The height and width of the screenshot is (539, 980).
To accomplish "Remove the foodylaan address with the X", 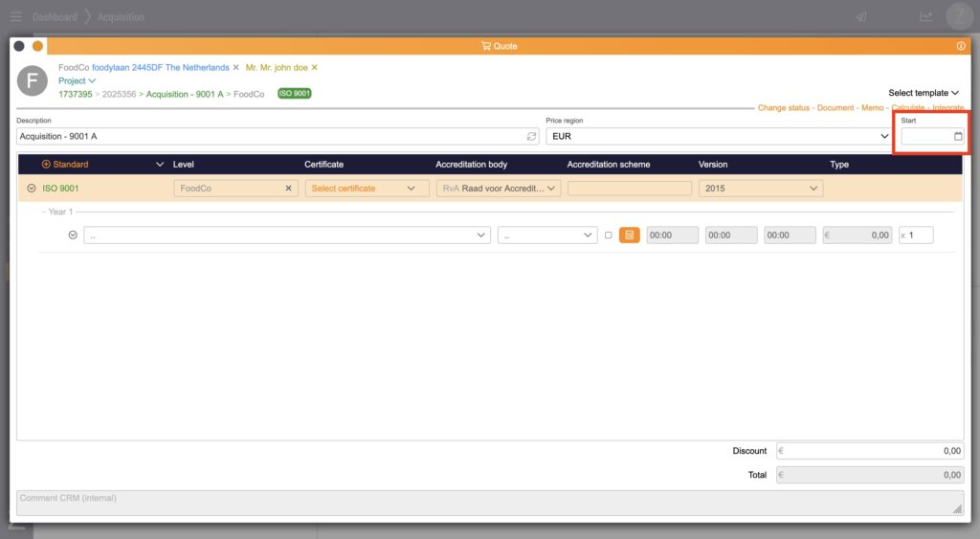I will (235, 68).
